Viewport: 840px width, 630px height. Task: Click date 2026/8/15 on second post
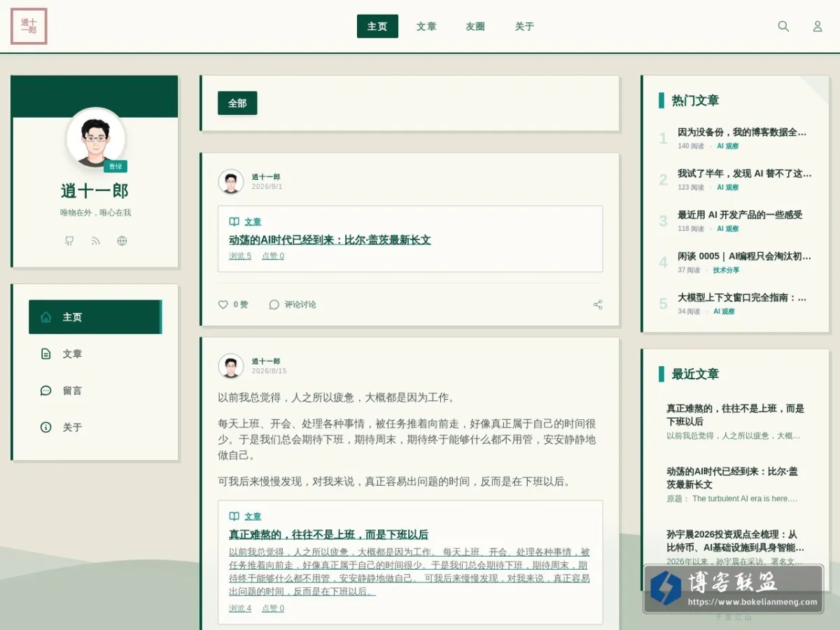point(269,371)
